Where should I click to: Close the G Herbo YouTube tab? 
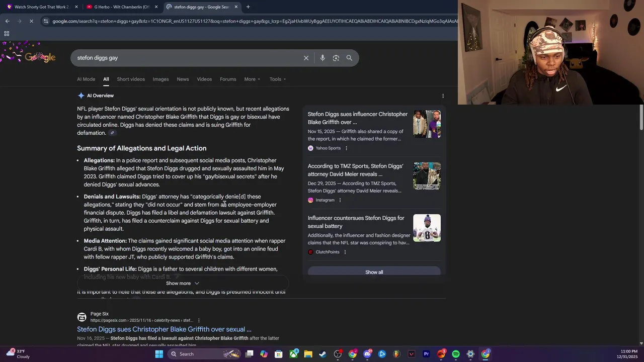coord(156,7)
